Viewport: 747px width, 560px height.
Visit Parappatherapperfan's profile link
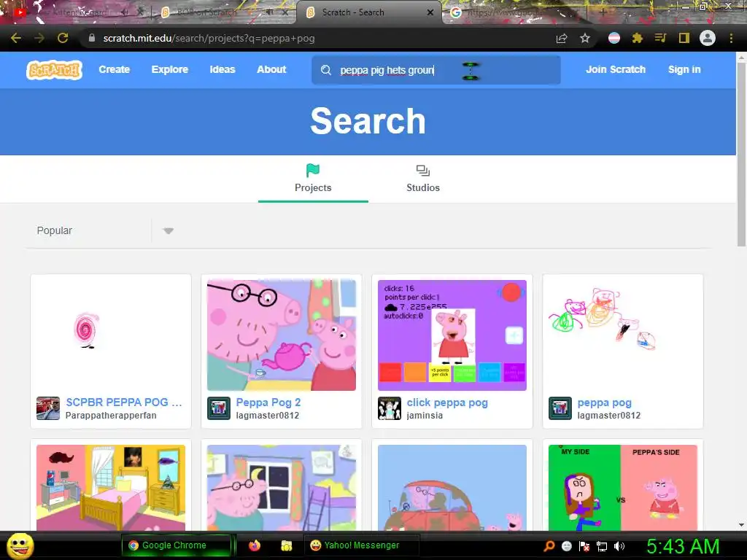click(x=111, y=415)
